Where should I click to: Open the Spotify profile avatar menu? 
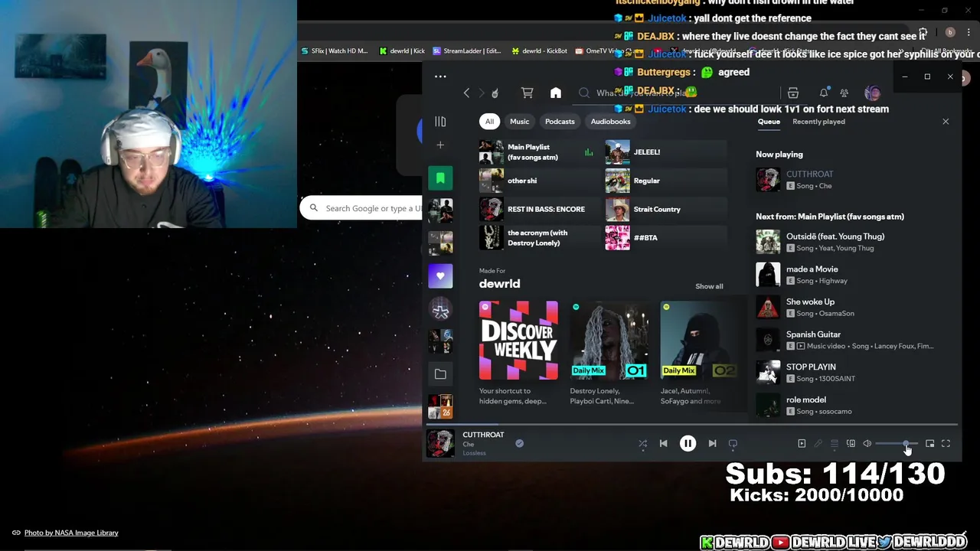872,93
